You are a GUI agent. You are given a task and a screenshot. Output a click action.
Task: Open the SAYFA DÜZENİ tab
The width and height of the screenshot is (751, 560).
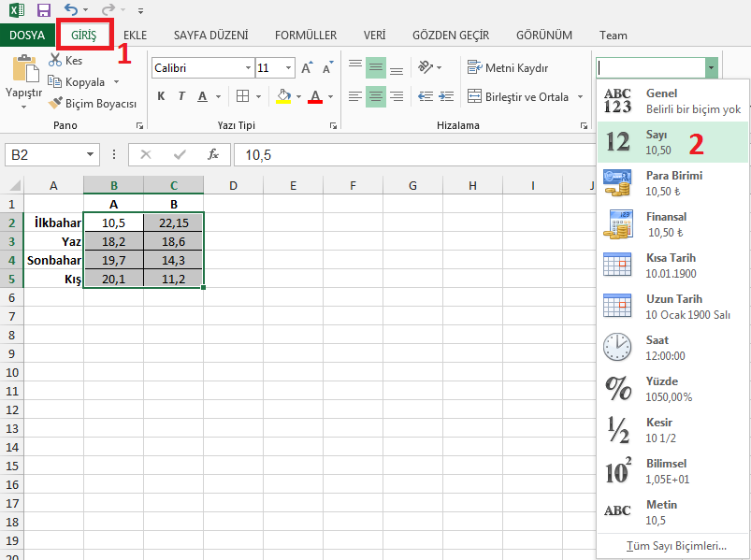pyautogui.click(x=211, y=36)
